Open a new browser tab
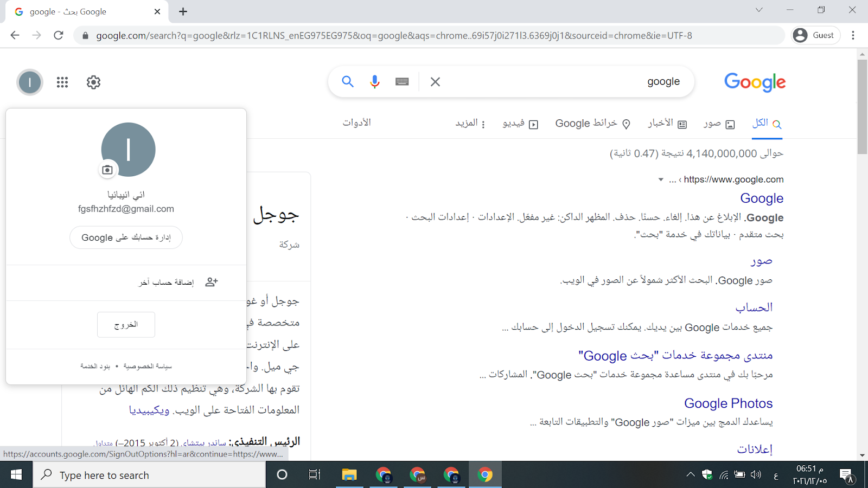The width and height of the screenshot is (868, 488). (x=183, y=11)
